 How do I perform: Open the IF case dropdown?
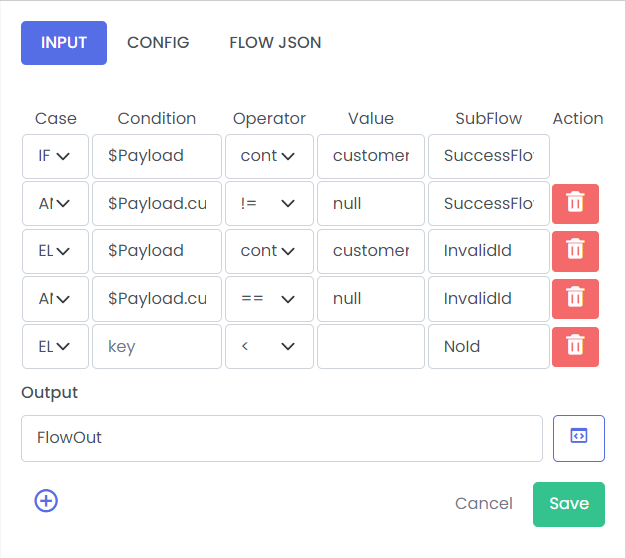pyautogui.click(x=55, y=156)
